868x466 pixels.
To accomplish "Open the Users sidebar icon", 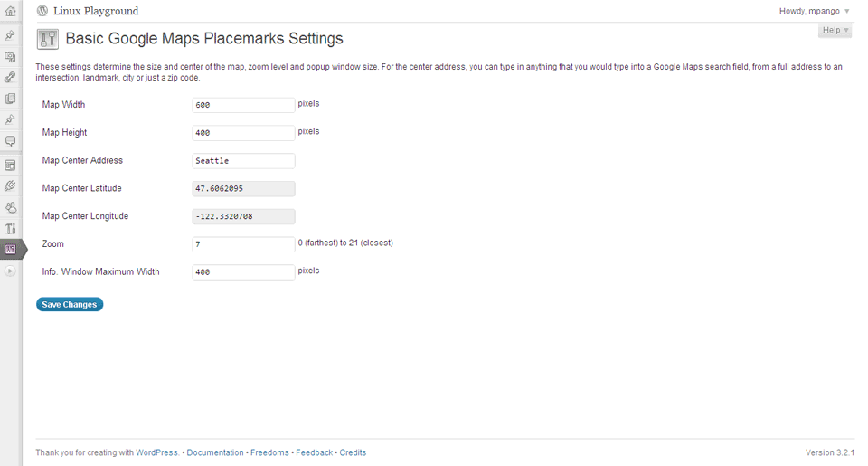I will click(x=11, y=207).
